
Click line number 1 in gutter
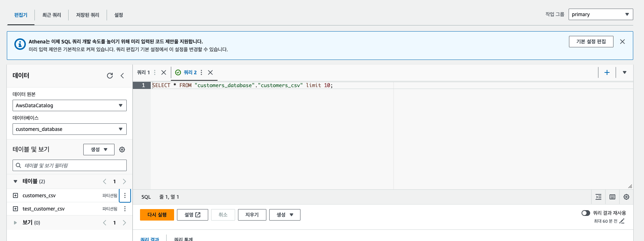(x=143, y=85)
